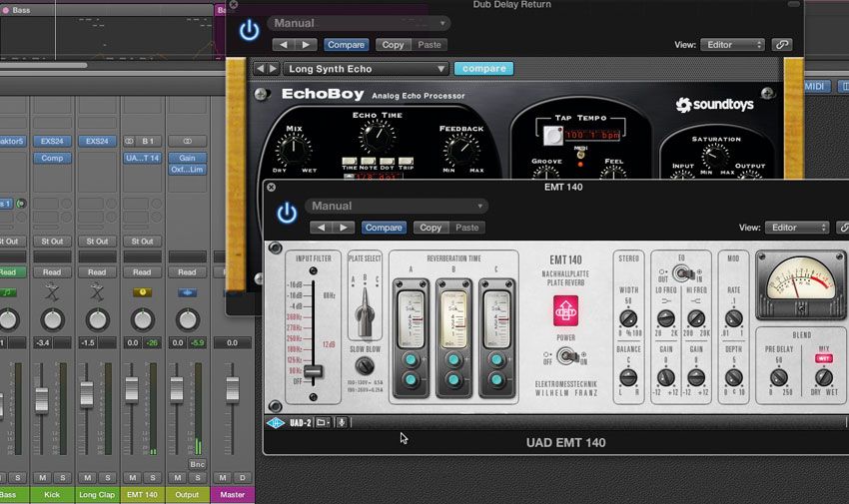Click Compare in the EMT 140 window
This screenshot has height=504, width=849.
point(384,228)
